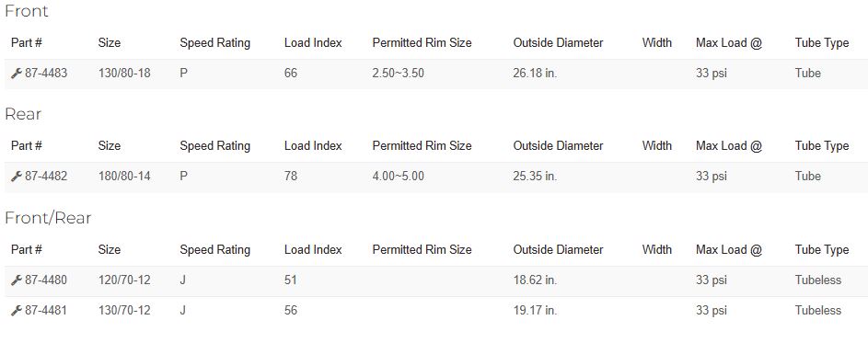Open part number 87-4482 link
The height and width of the screenshot is (343, 868).
pyautogui.click(x=46, y=177)
